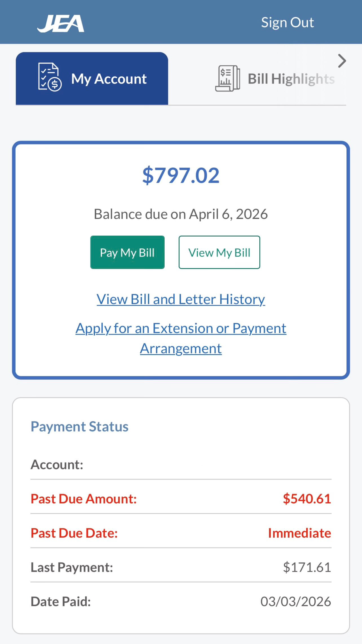Click the JEA logo in the header
This screenshot has height=644, width=362.
point(61,23)
